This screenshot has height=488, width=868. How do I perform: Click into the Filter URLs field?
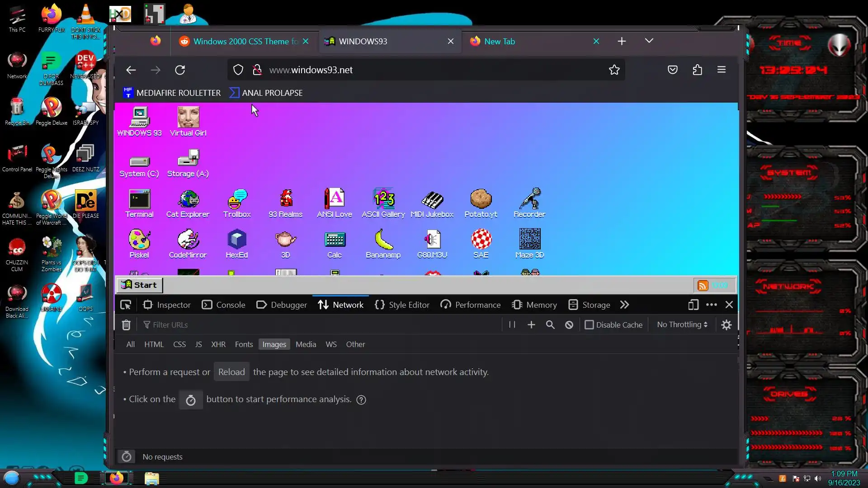point(316,325)
